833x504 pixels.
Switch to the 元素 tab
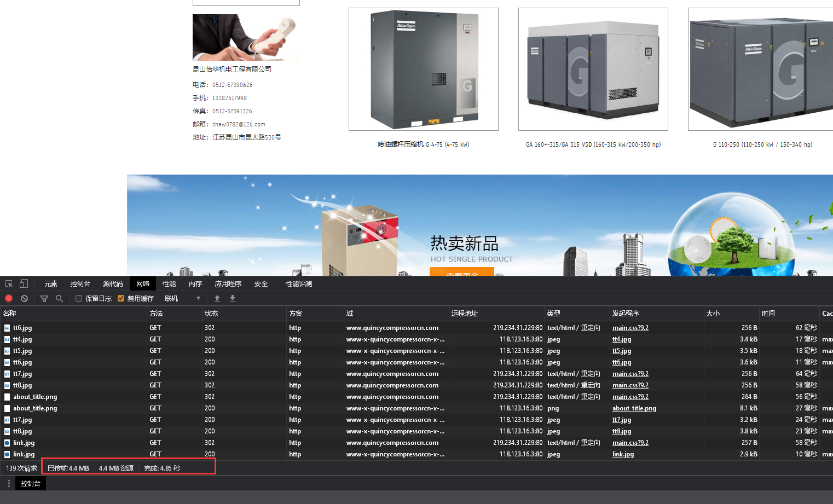click(51, 283)
